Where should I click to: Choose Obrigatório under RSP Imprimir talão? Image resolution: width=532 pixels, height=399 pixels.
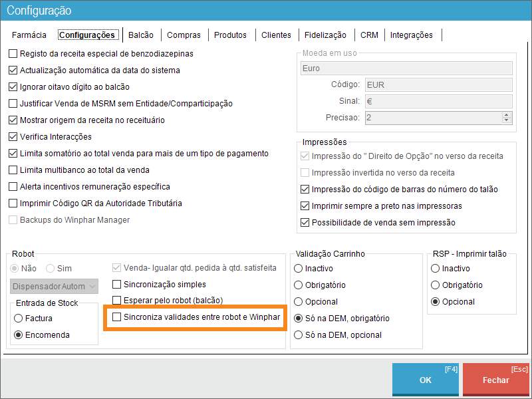436,285
